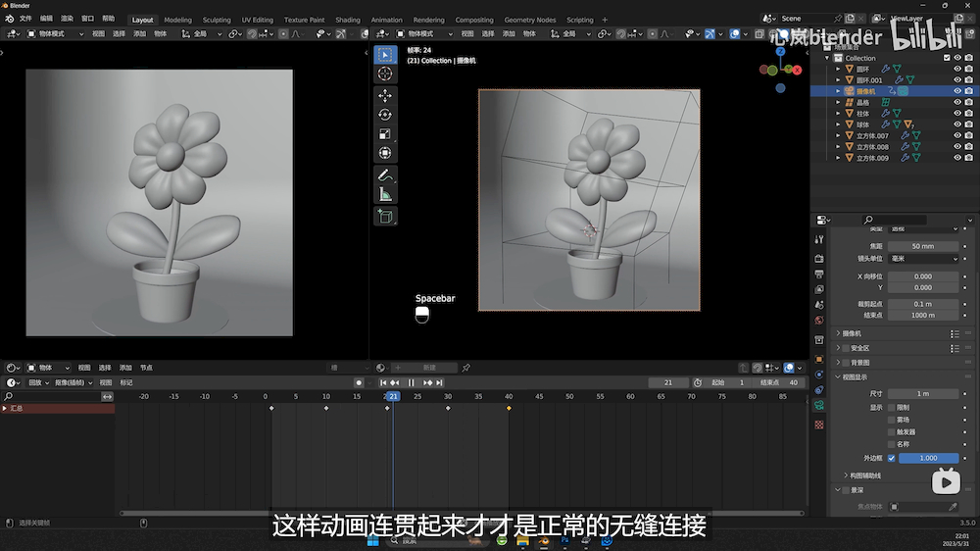Toggle viewport visibility eye for 立方体.009
980x551 pixels.
tap(956, 158)
